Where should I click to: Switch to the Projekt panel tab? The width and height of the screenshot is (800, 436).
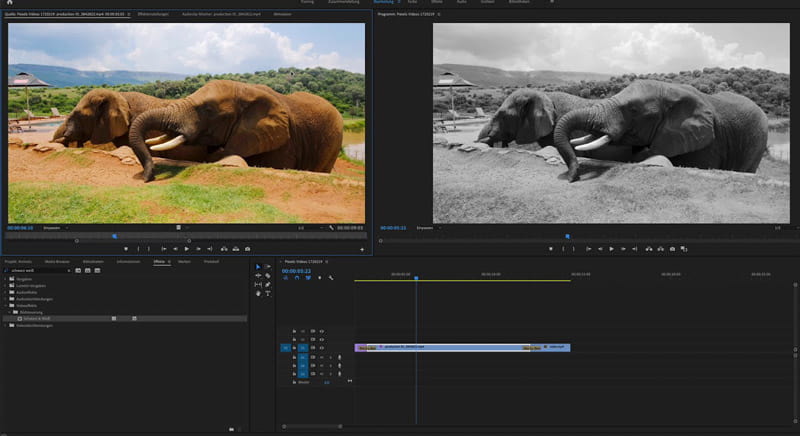(x=18, y=262)
